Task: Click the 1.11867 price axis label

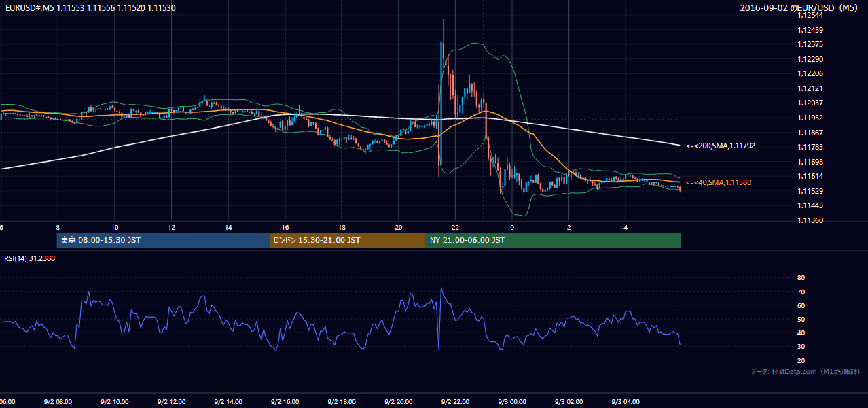Action: 811,133
